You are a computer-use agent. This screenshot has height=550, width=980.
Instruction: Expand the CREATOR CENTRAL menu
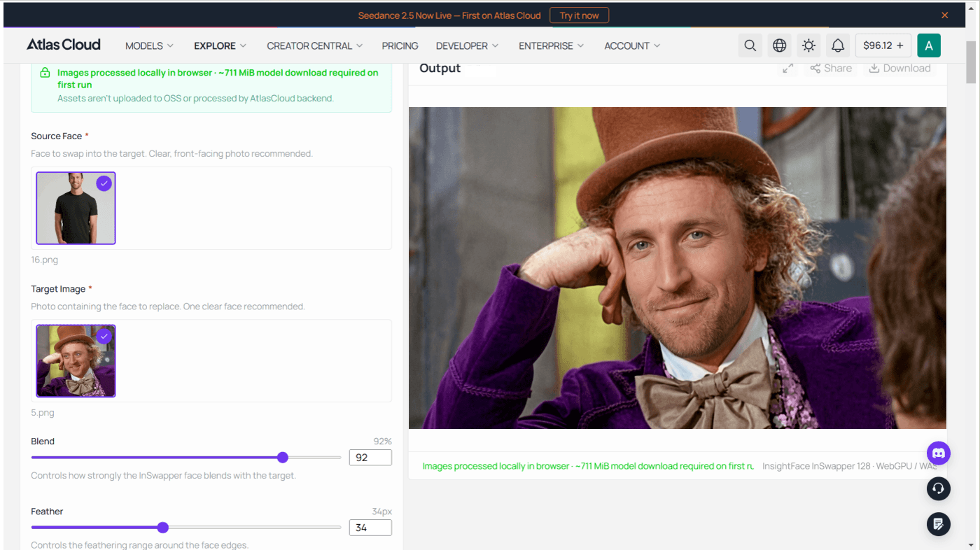[315, 45]
